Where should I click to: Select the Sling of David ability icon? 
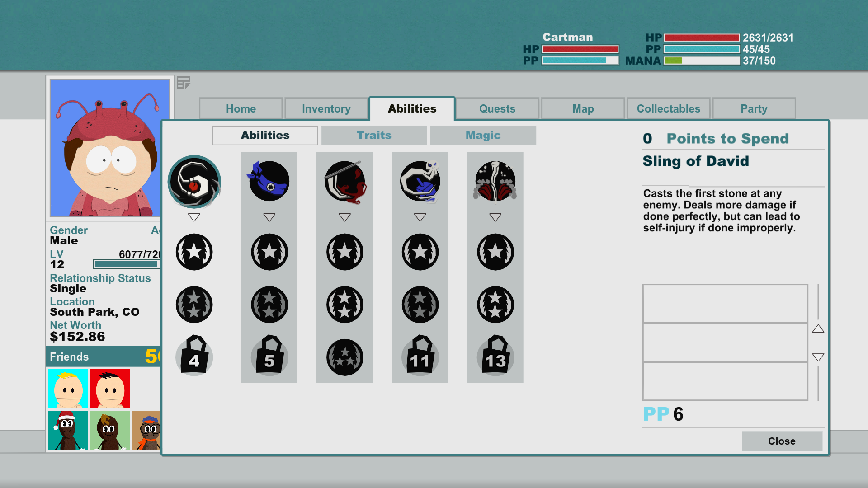click(x=194, y=182)
